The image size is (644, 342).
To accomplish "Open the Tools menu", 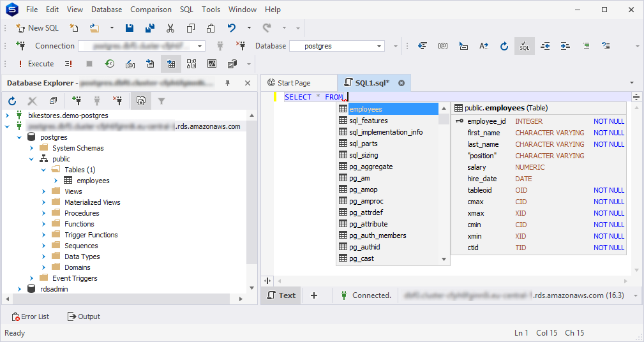I will [x=211, y=9].
